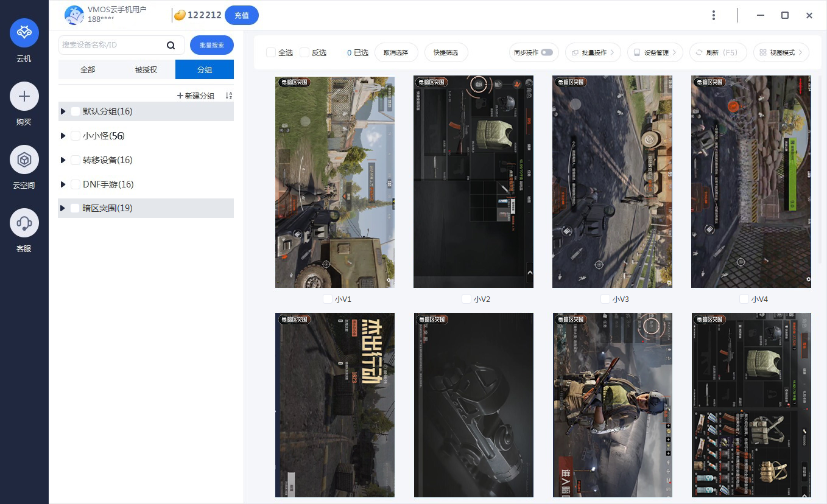Expand the 暗区突围(19) group
Image resolution: width=827 pixels, height=504 pixels.
coord(63,208)
